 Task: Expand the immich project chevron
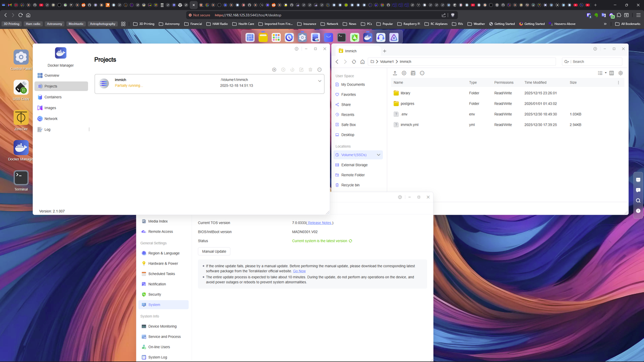(319, 81)
